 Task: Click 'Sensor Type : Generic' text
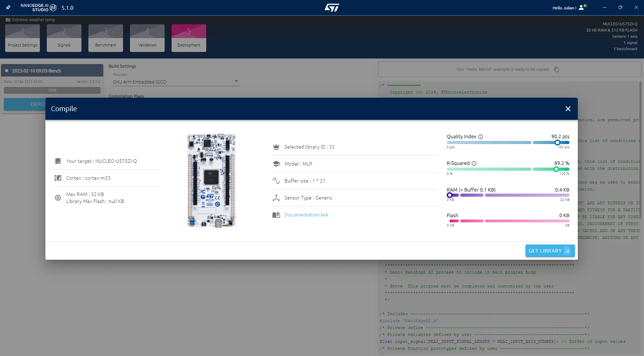[x=308, y=198]
